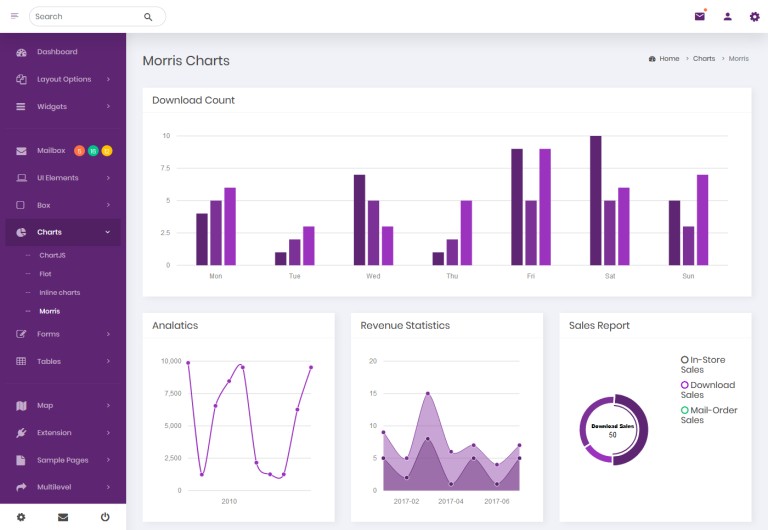This screenshot has width=768, height=530.
Task: Open the Dashboard menu item
Action: pyautogui.click(x=63, y=52)
